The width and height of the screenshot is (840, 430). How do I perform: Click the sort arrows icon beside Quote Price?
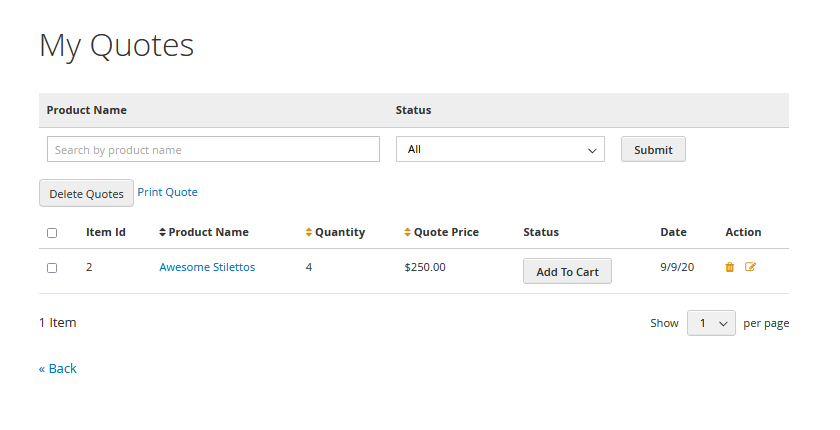coord(408,232)
